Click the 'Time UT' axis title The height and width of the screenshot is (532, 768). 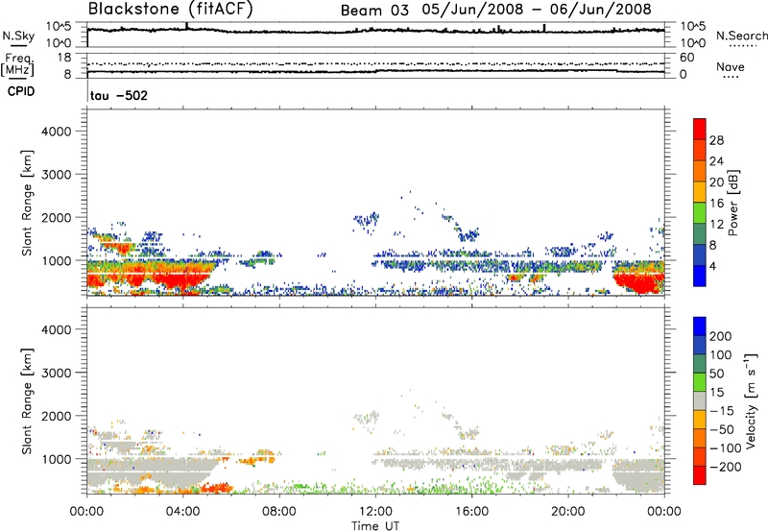375,526
